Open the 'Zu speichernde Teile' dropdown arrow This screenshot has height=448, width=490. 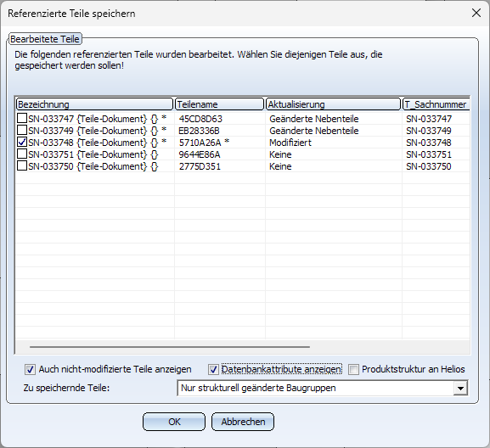(x=460, y=388)
